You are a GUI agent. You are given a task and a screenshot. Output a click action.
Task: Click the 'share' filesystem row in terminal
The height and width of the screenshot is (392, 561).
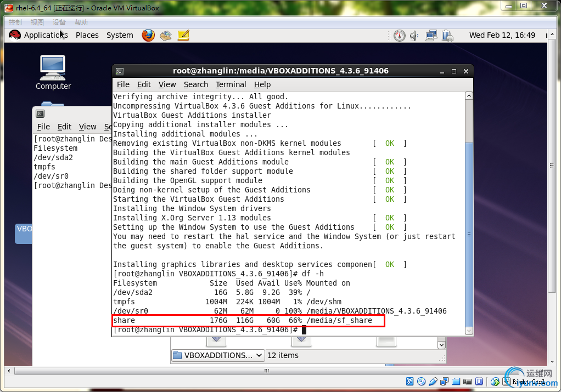[x=248, y=321]
